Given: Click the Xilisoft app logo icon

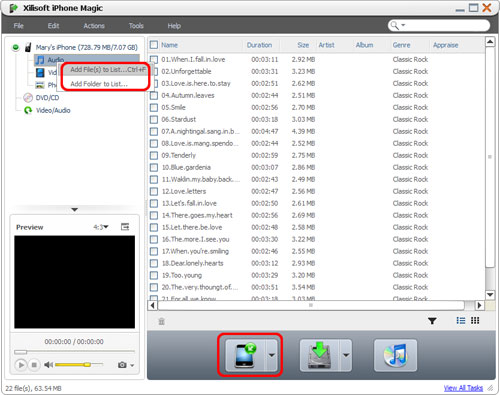Looking at the screenshot, I should point(13,8).
